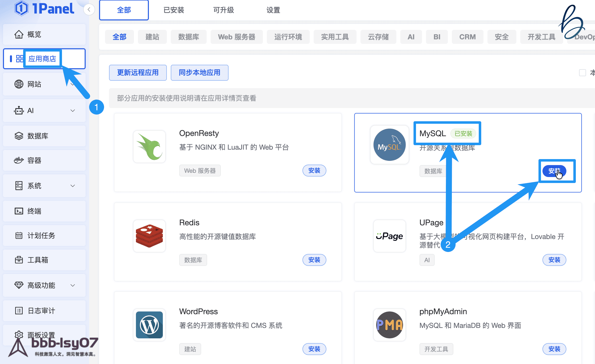Filter apps by 数据库 category
Screen dimensions: 595x364
coord(189,37)
